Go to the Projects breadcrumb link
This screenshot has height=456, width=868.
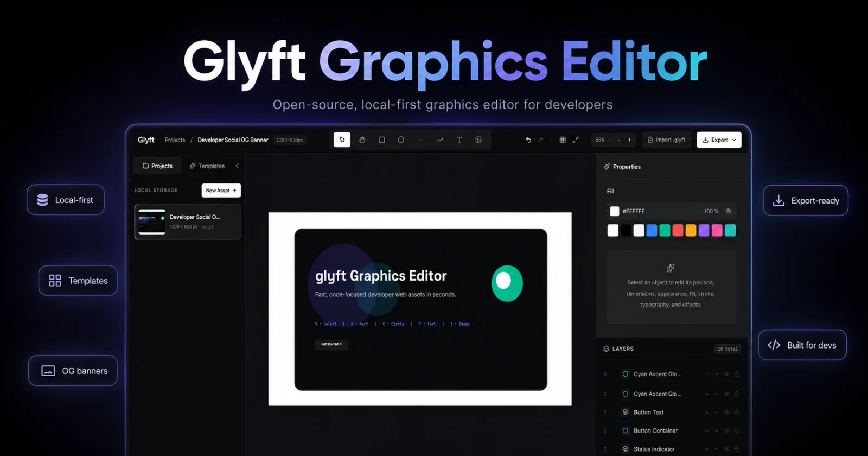pos(175,140)
